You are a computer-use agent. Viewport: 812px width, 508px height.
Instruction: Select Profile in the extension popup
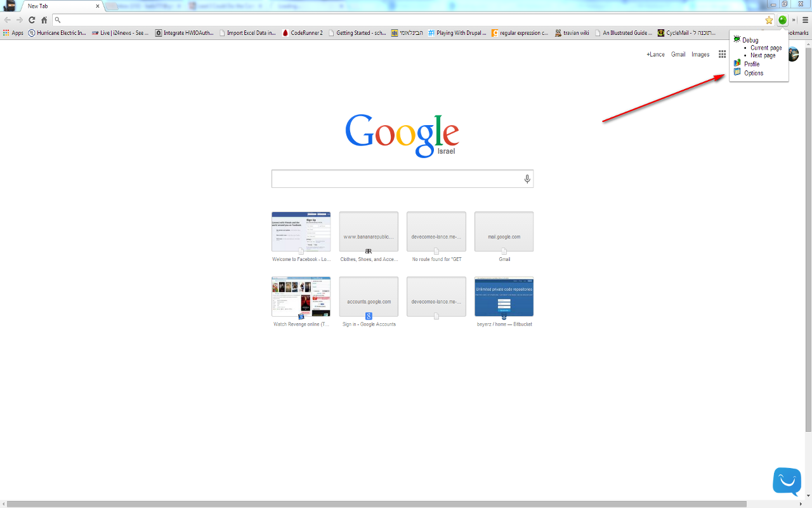pos(752,64)
